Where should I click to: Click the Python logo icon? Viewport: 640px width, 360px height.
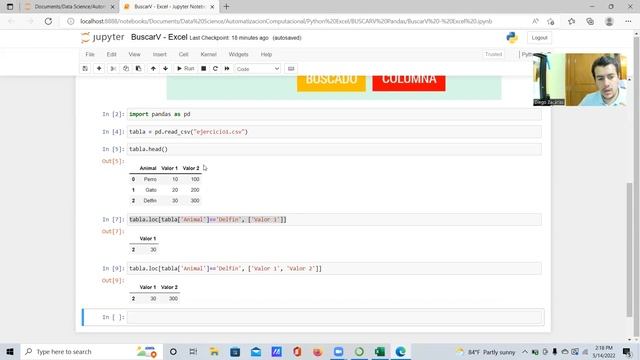coord(512,38)
